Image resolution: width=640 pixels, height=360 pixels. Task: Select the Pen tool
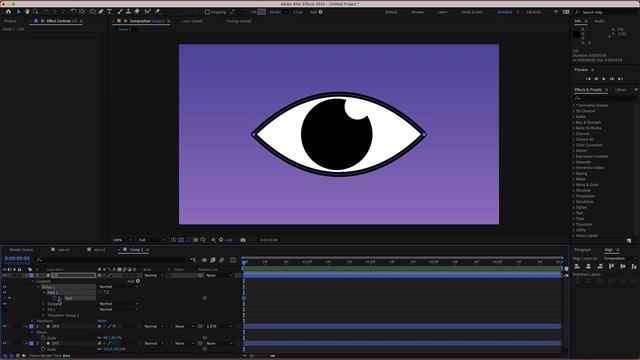[x=101, y=12]
